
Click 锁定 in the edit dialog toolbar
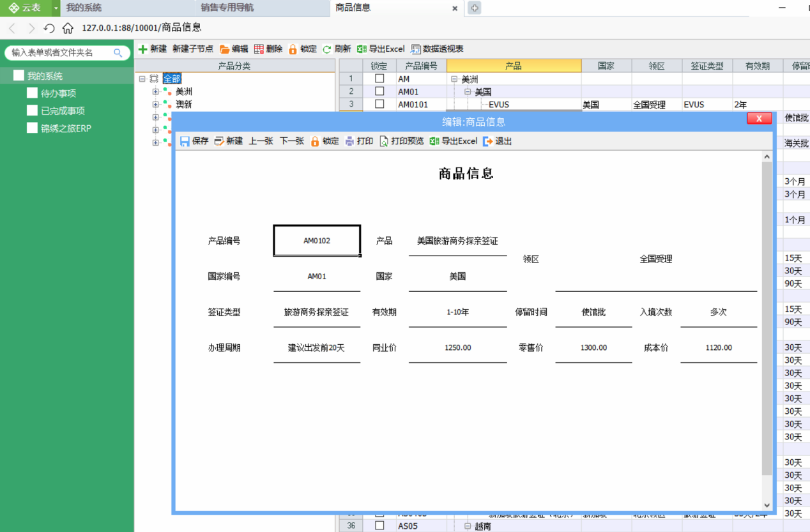[325, 141]
